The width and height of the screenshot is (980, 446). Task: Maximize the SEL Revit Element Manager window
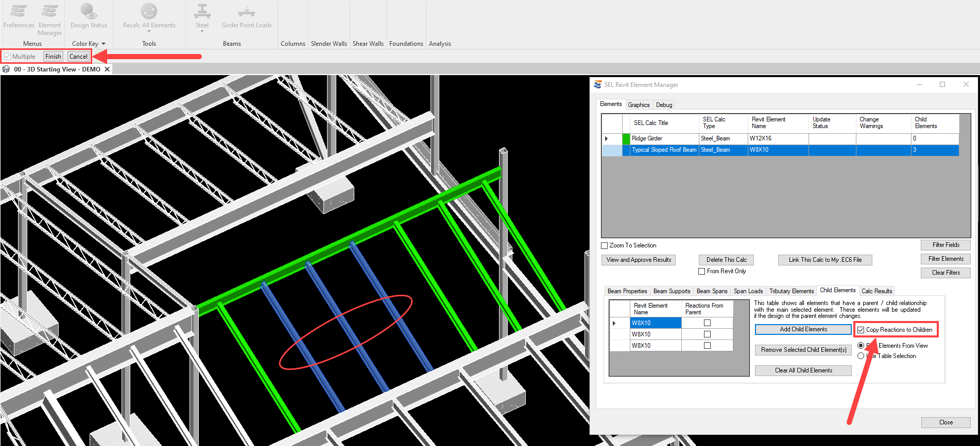942,84
